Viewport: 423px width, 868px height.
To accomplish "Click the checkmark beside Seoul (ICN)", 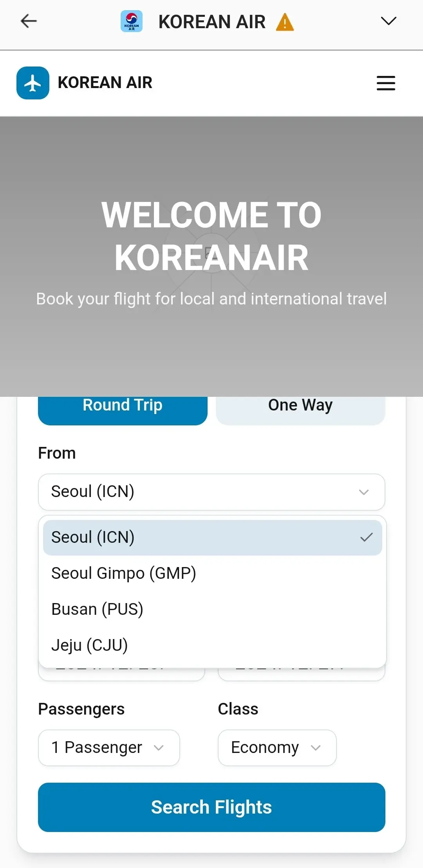I will coord(366,537).
